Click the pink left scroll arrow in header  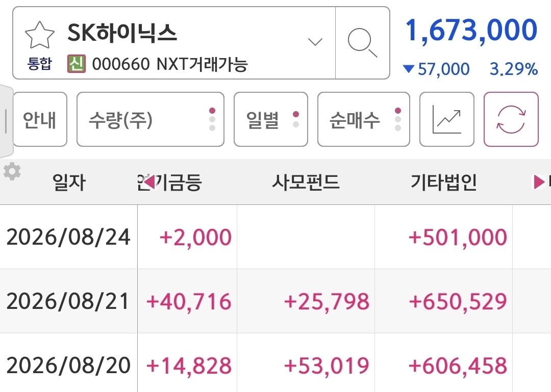coord(149,182)
